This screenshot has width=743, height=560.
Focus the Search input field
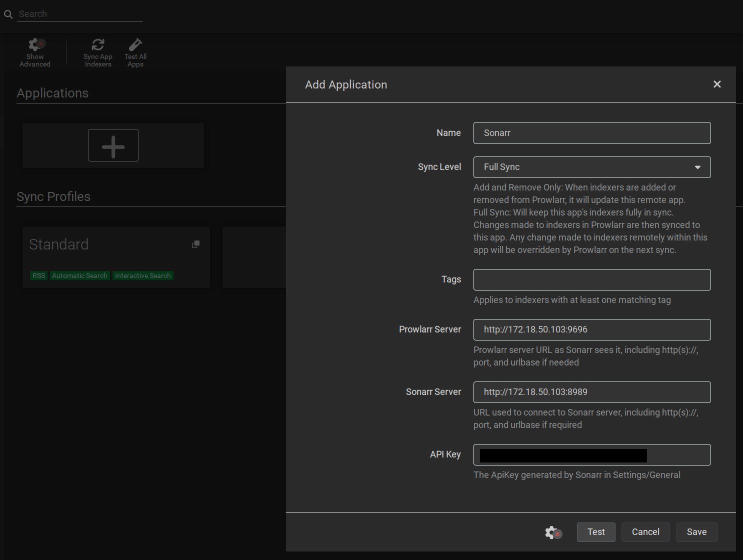(80, 14)
